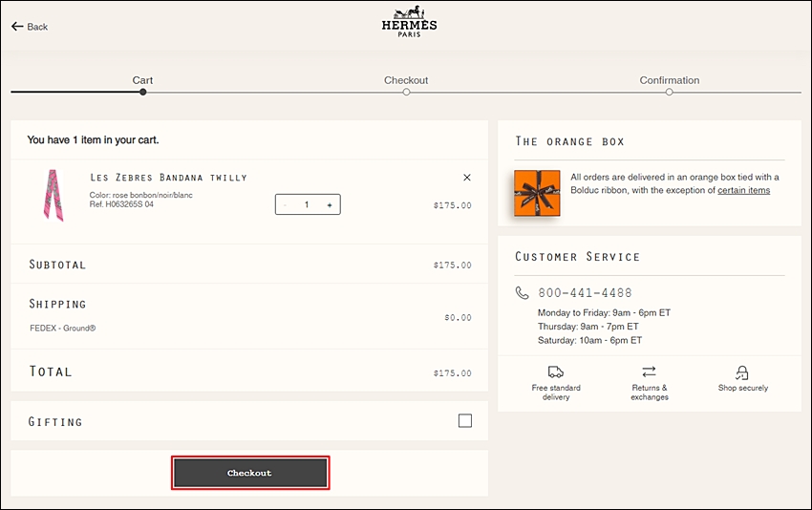The width and height of the screenshot is (812, 510).
Task: Click the 'Color: rose bonbon/noir/blanc' text
Action: click(x=140, y=195)
